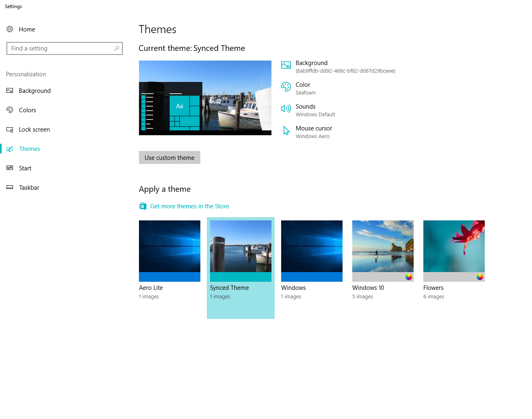Image resolution: width=532 pixels, height=419 pixels.
Task: Click the Aero Lite theme name
Action: pyautogui.click(x=151, y=288)
